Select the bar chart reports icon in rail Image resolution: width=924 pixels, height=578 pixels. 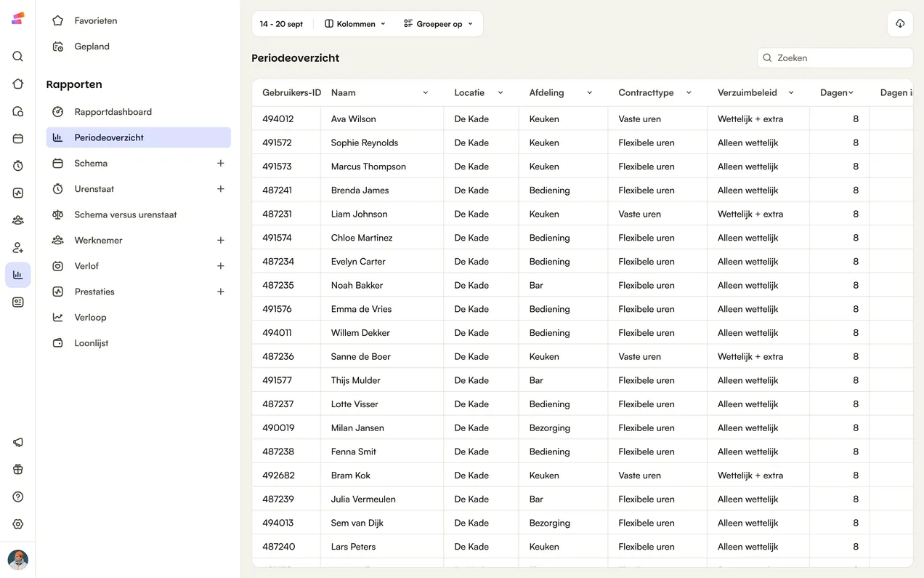18,275
